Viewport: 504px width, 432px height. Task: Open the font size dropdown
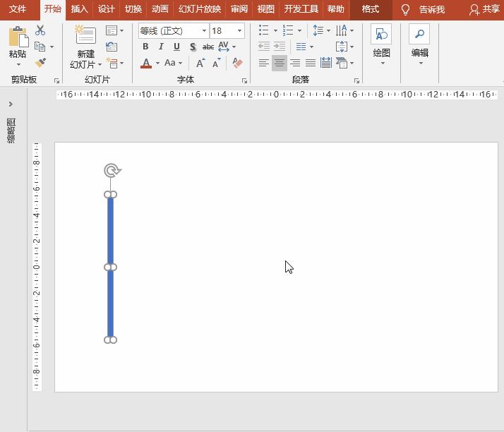tap(239, 31)
